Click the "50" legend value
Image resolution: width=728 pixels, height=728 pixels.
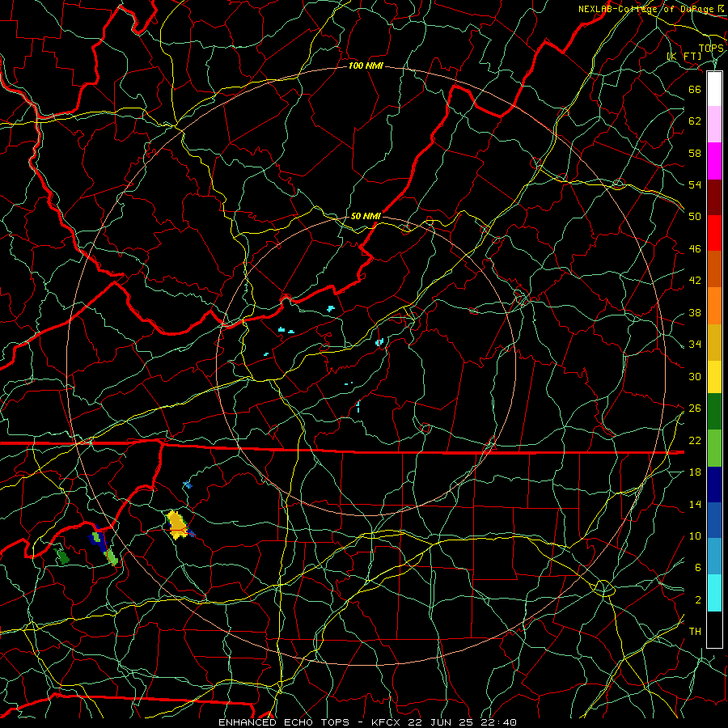tap(695, 217)
